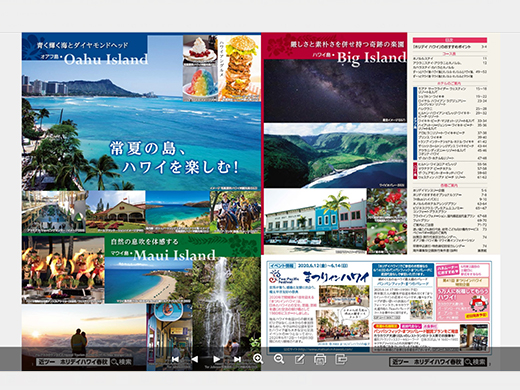Click the right 検索 search button
Image resolution: width=520 pixels, height=390 pixels.
pos(475,362)
